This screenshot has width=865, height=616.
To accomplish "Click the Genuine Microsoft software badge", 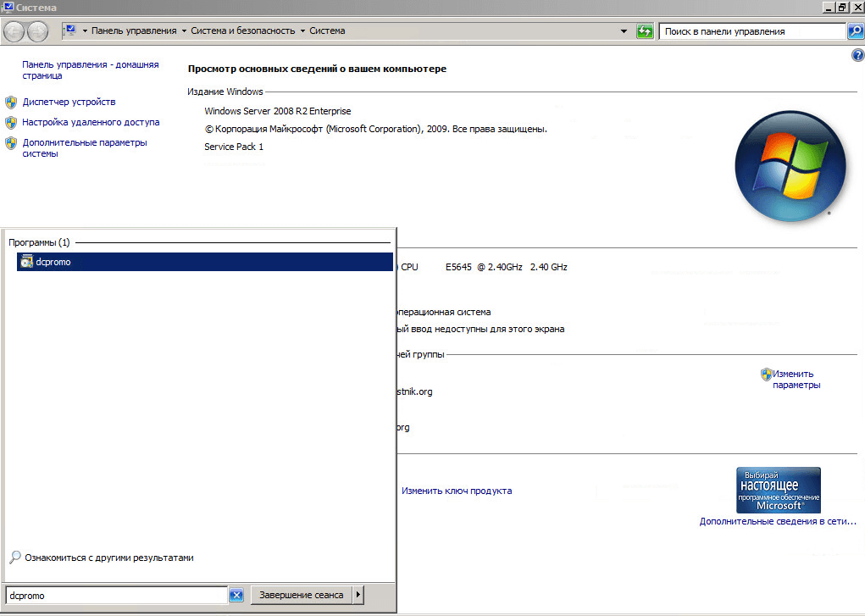I will coord(778,489).
